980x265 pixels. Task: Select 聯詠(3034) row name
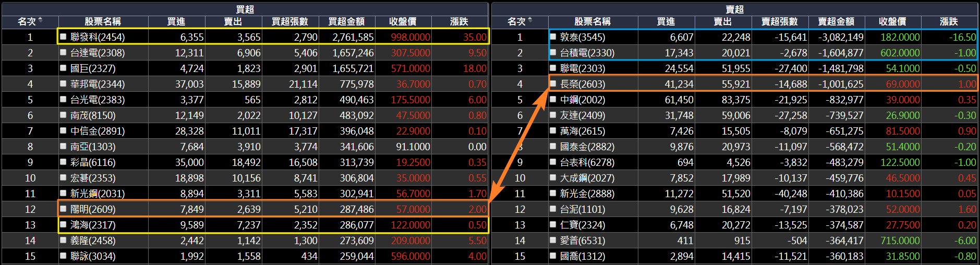coord(93,256)
